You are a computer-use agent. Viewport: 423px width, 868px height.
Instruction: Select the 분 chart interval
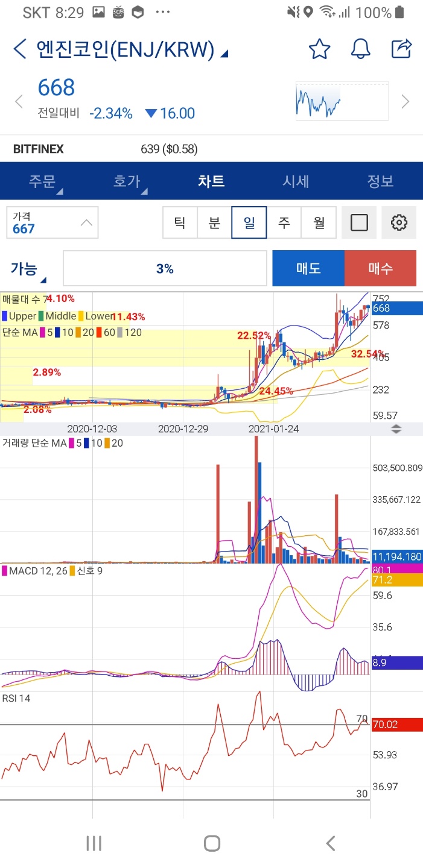pyautogui.click(x=214, y=222)
